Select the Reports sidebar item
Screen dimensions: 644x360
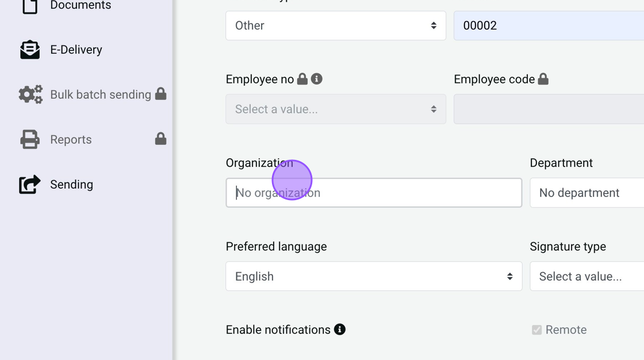click(x=71, y=140)
